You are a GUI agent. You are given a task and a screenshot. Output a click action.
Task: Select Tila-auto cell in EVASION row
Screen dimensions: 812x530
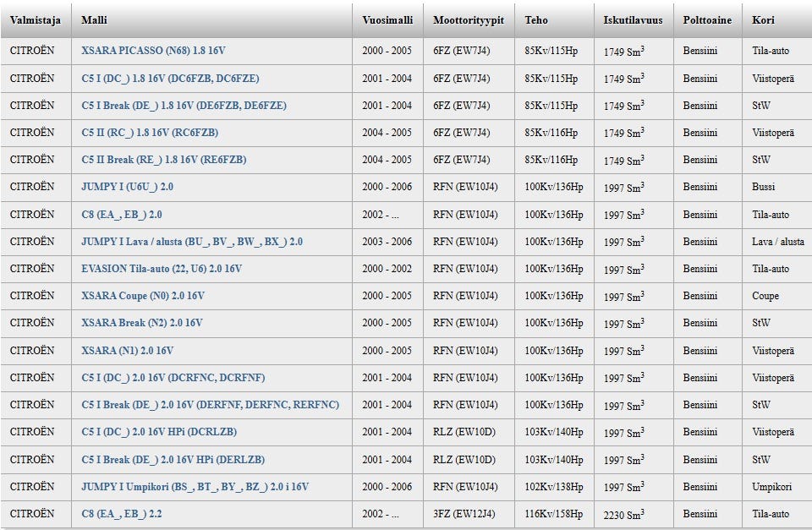pos(771,269)
